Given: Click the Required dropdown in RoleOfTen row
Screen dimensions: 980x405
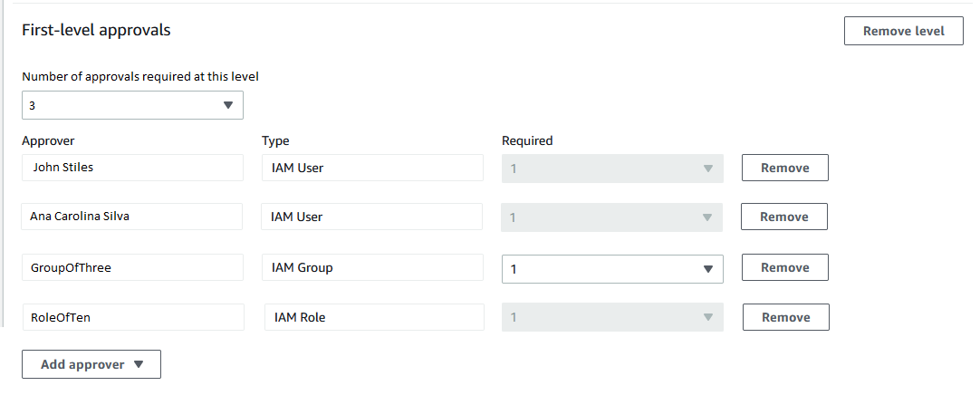Looking at the screenshot, I should 612,317.
